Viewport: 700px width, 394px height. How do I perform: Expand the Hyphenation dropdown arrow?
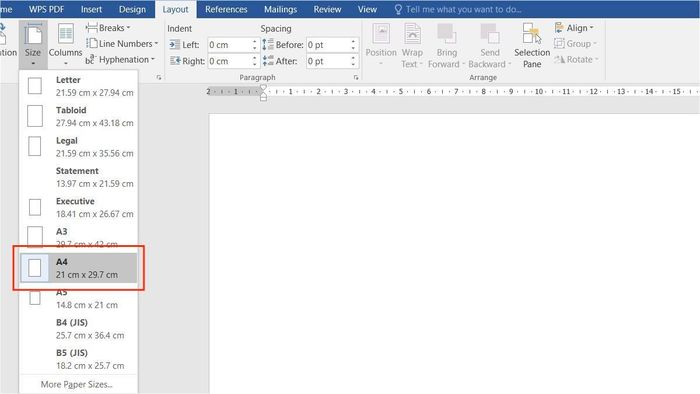coord(153,59)
